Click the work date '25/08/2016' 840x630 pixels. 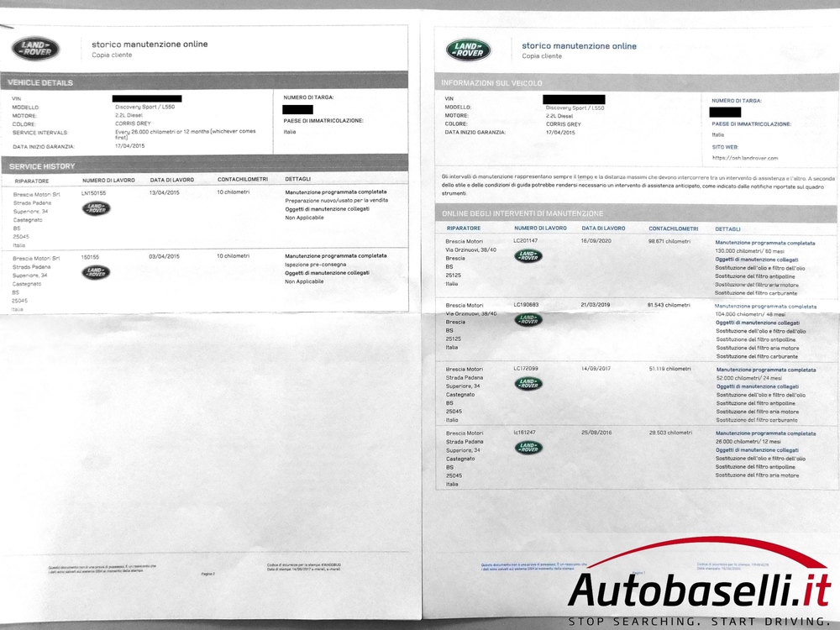pos(596,433)
